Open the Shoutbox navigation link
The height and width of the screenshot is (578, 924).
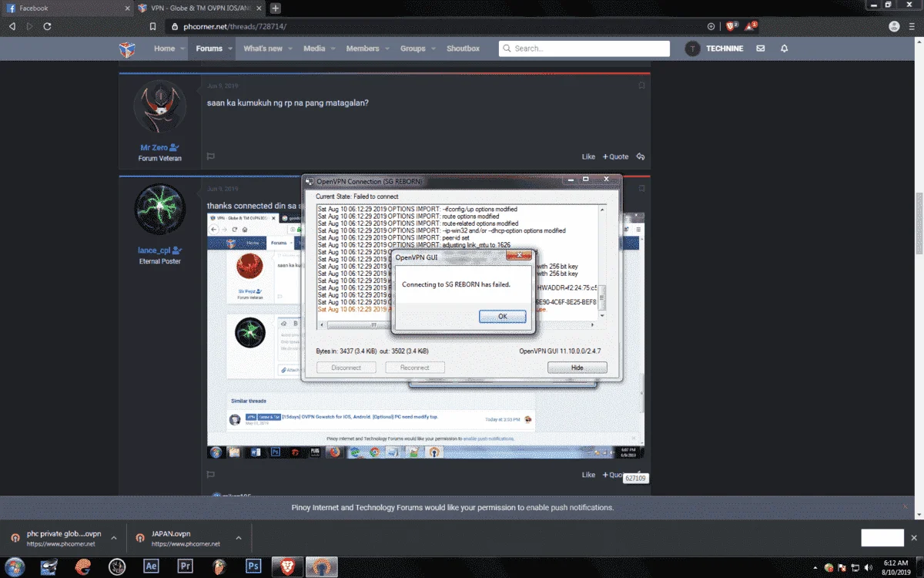(x=463, y=49)
